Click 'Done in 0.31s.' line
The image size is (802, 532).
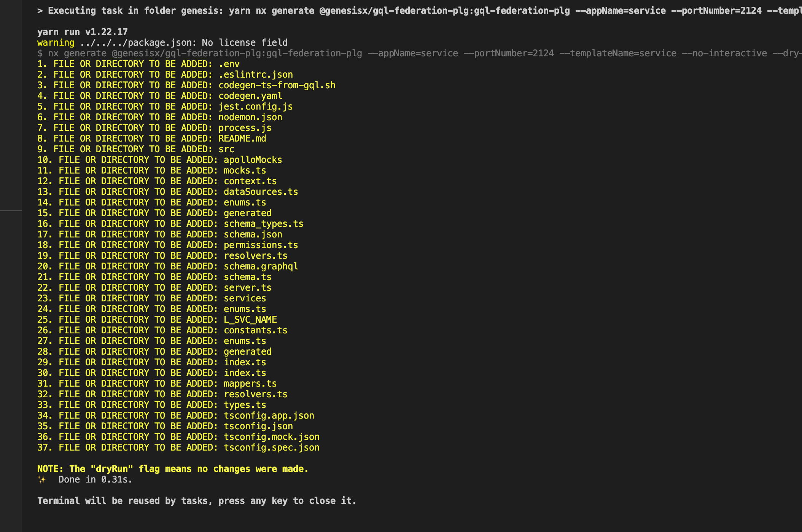[x=95, y=479]
